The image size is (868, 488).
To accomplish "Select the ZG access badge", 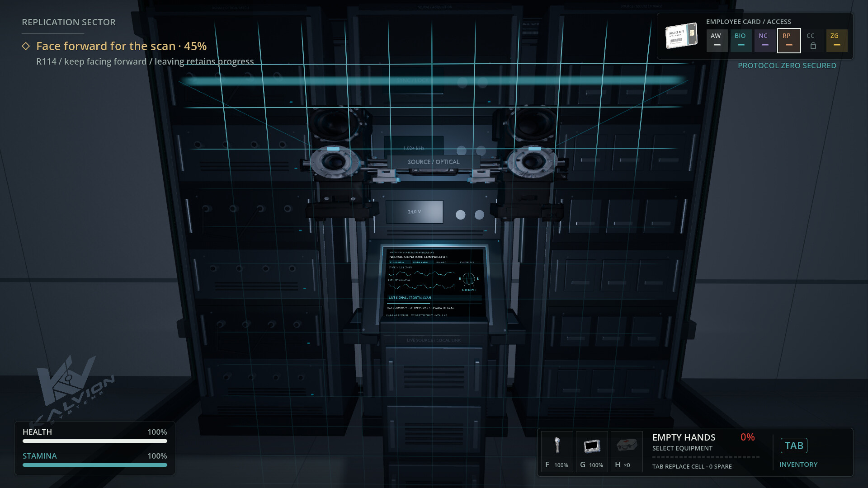I will pyautogui.click(x=837, y=41).
